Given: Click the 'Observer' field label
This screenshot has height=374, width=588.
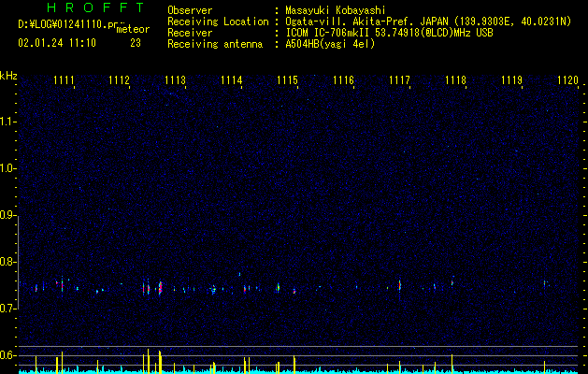Looking at the screenshot, I should click(190, 10).
